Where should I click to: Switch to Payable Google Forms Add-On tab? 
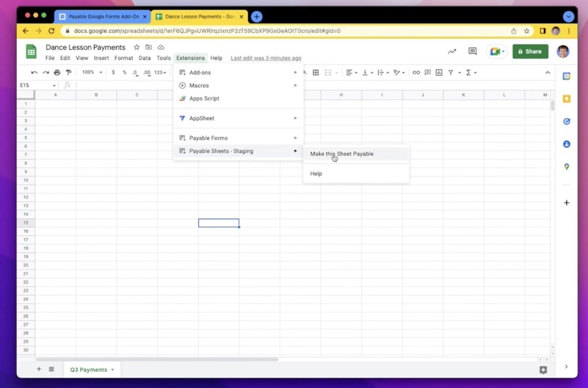point(103,17)
